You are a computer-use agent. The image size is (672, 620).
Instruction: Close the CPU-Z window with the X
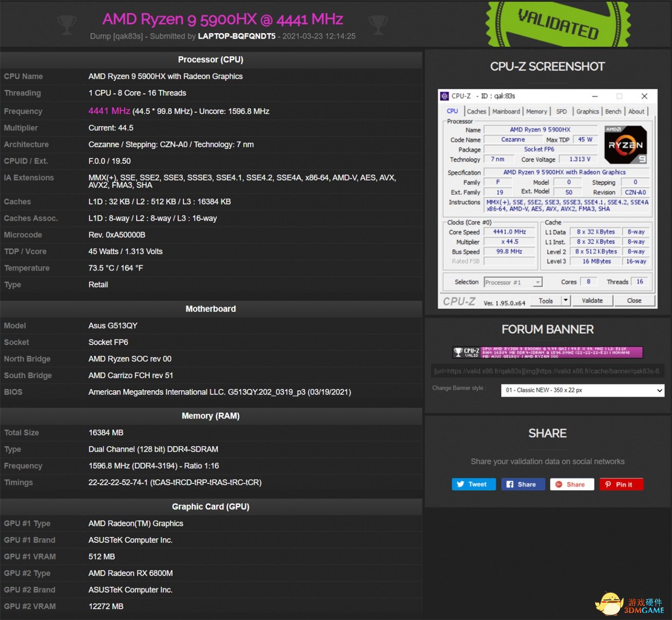pos(644,96)
